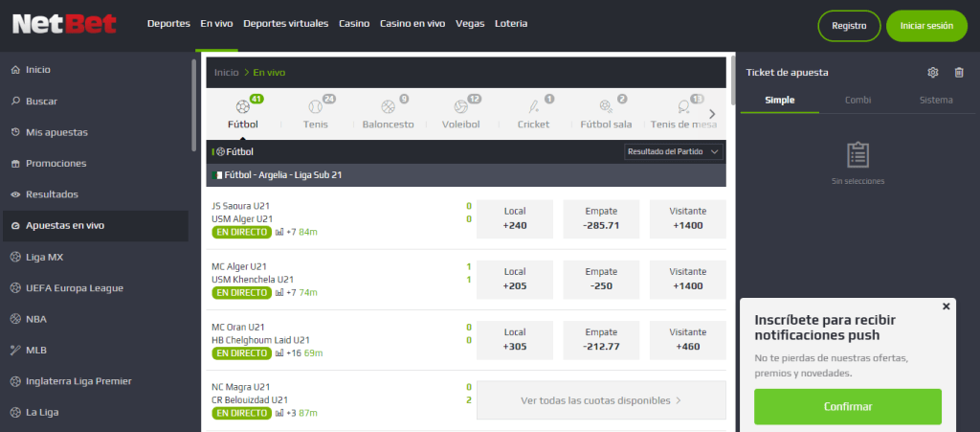
Task: Open En vivo in top navigation
Action: (216, 24)
